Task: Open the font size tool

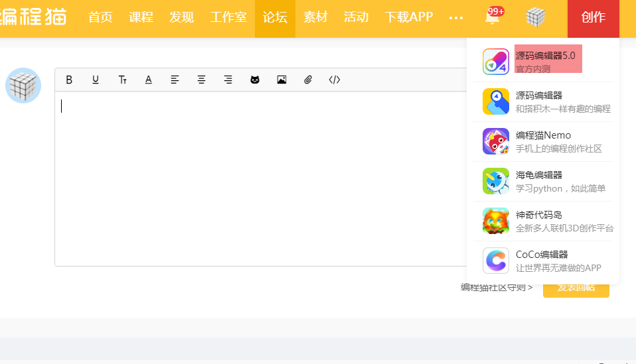Action: coord(122,80)
